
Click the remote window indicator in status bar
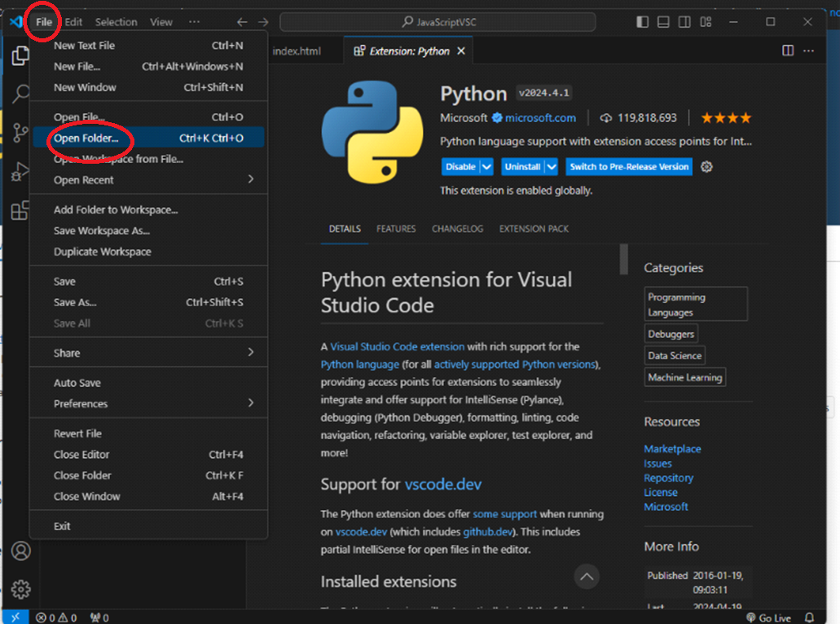(15, 617)
